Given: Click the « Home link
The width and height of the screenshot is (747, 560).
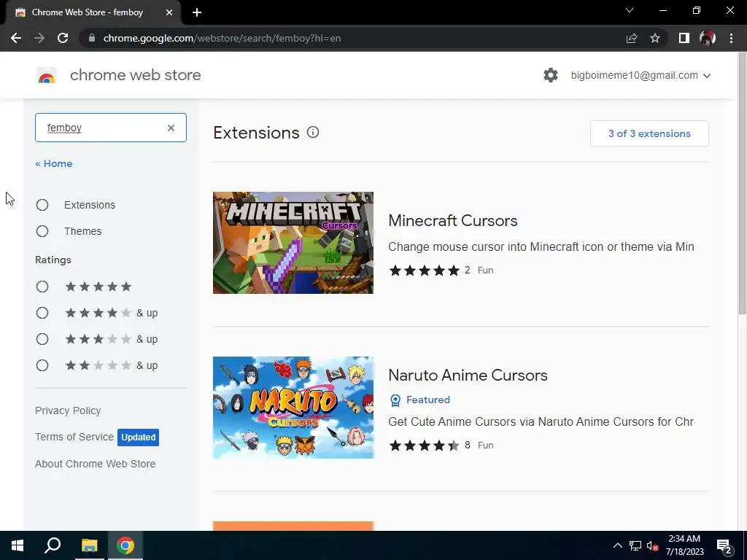Looking at the screenshot, I should pos(54,163).
